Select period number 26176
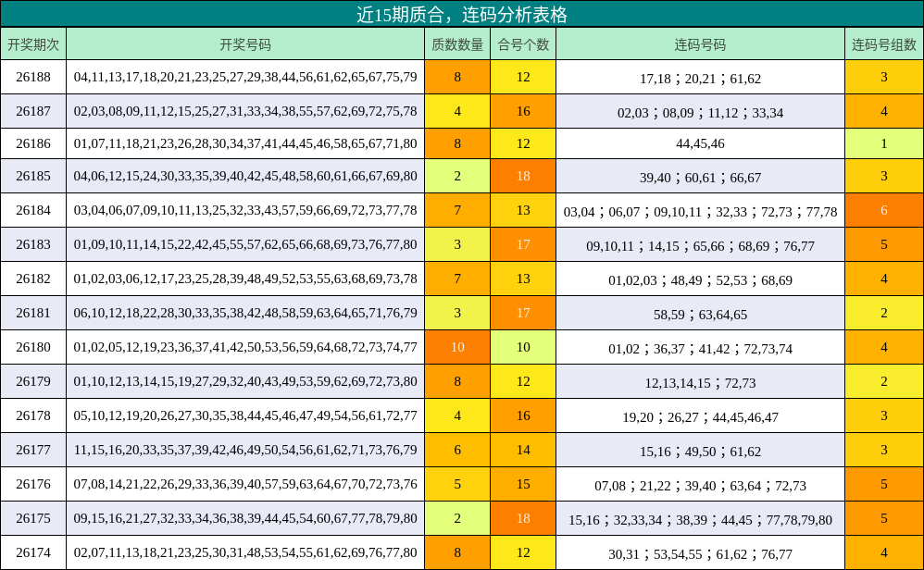The height and width of the screenshot is (570, 924). pos(33,483)
